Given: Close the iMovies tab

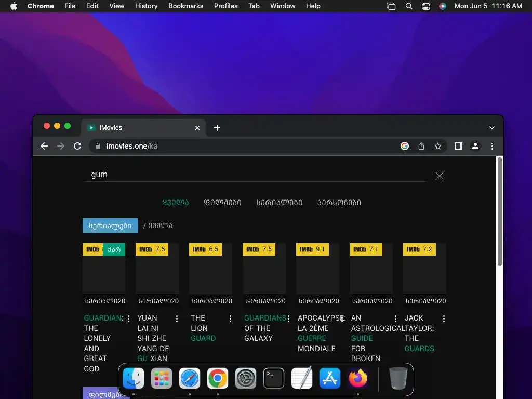Looking at the screenshot, I should click(197, 128).
